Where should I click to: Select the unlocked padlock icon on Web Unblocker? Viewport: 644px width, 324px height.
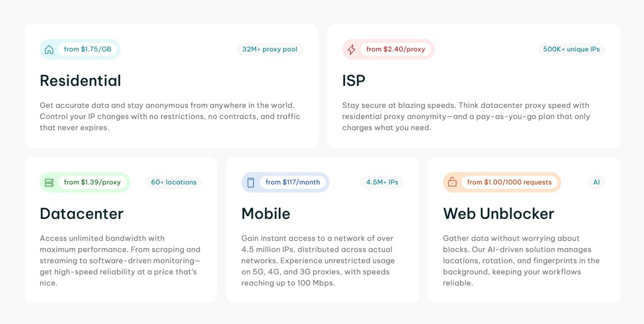coord(452,182)
